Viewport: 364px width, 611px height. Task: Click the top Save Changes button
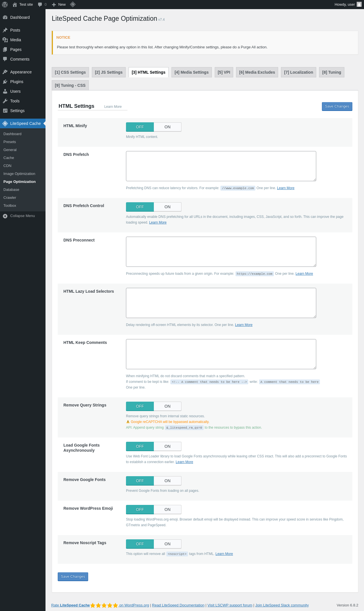(337, 106)
